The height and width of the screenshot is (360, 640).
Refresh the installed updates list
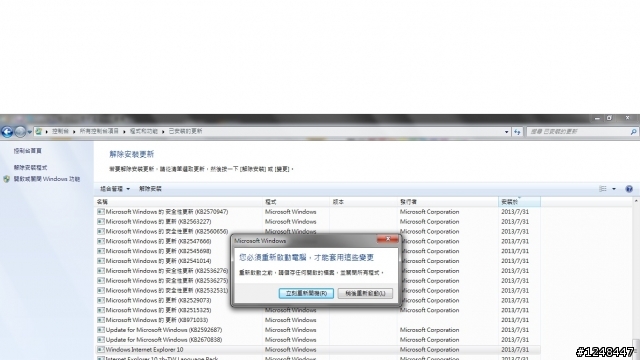(x=517, y=132)
